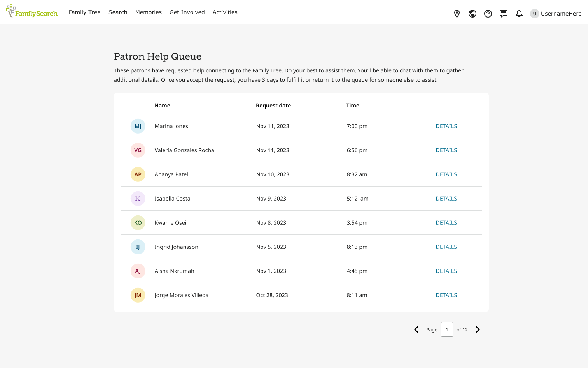Click Marina Jones's MJ avatar
Screen dimensions: 588x368
tap(138, 126)
